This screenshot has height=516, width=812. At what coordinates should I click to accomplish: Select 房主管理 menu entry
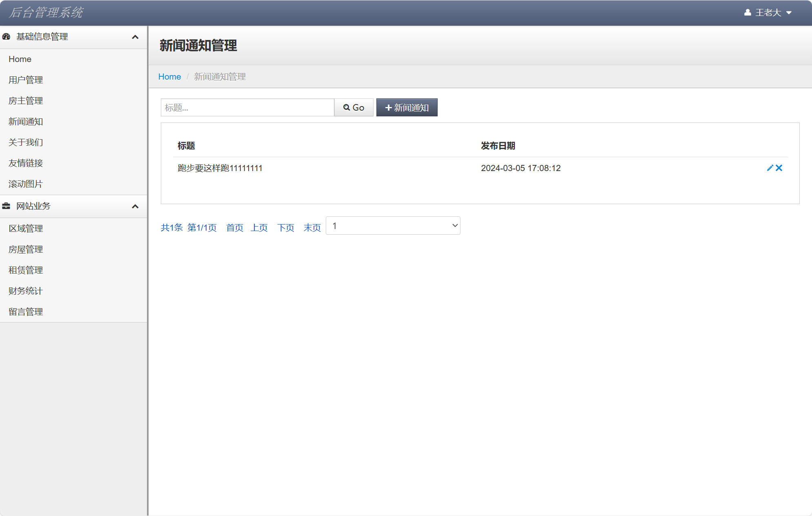tap(25, 101)
